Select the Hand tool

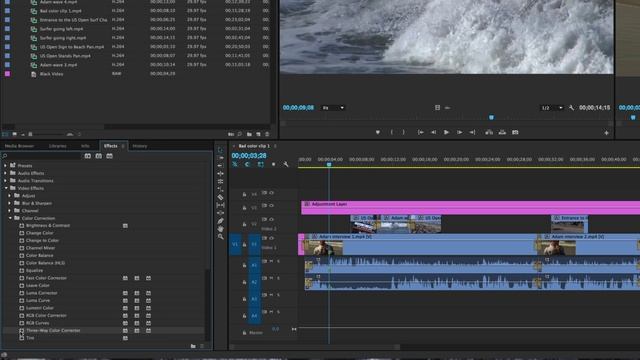(220, 229)
